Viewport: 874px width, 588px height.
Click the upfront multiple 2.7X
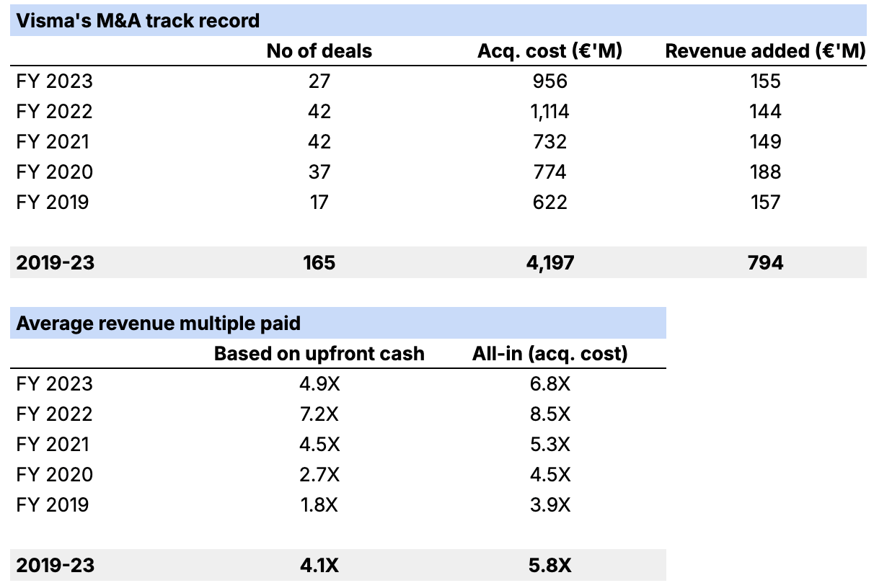tap(319, 474)
